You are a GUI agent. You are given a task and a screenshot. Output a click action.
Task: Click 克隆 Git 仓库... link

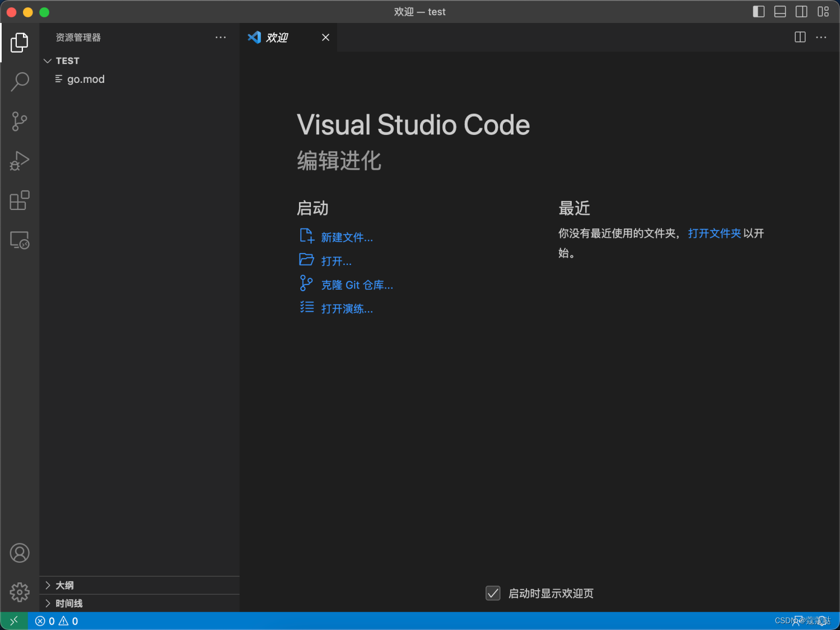pos(357,285)
